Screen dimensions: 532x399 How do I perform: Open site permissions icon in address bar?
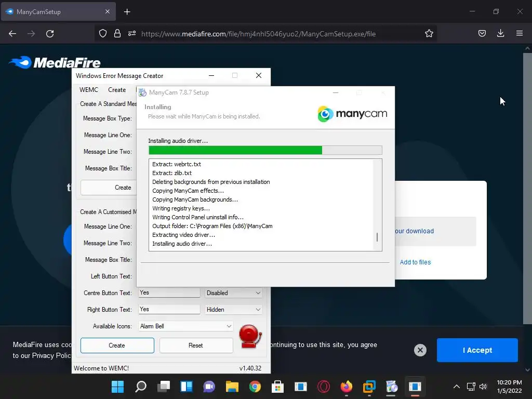pos(132,34)
